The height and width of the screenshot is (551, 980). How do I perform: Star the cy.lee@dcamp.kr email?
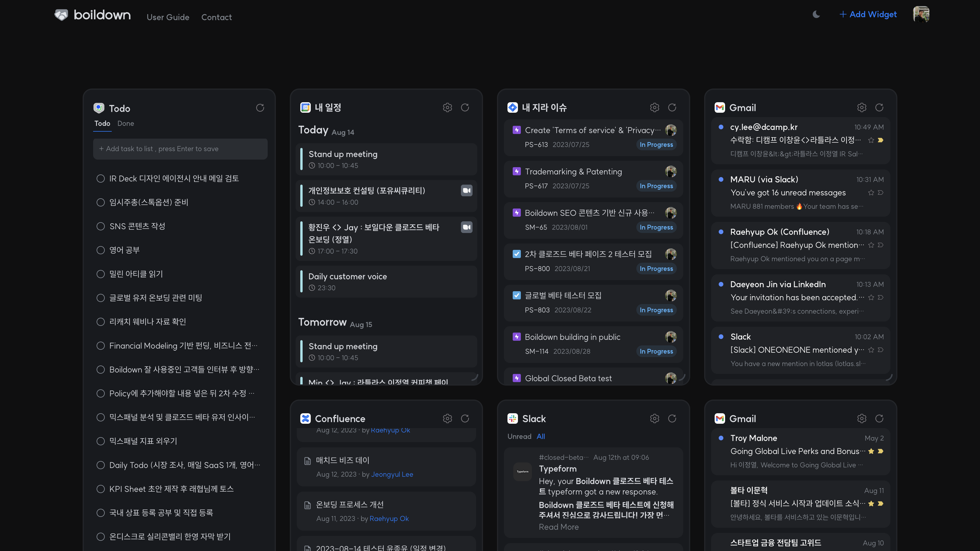[871, 140]
